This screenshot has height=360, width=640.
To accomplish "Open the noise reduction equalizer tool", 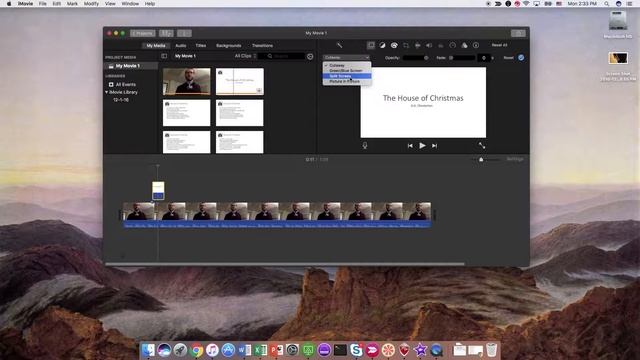I will 441,45.
